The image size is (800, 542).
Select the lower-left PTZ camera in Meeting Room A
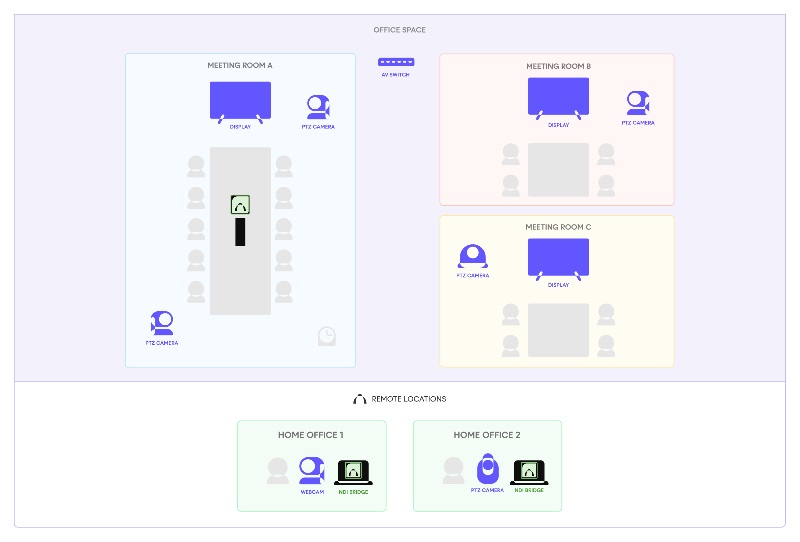coord(162,323)
